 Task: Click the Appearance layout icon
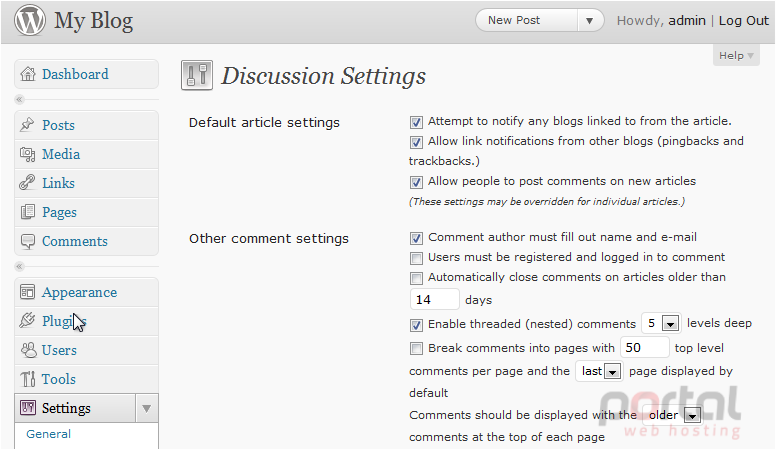point(27,292)
